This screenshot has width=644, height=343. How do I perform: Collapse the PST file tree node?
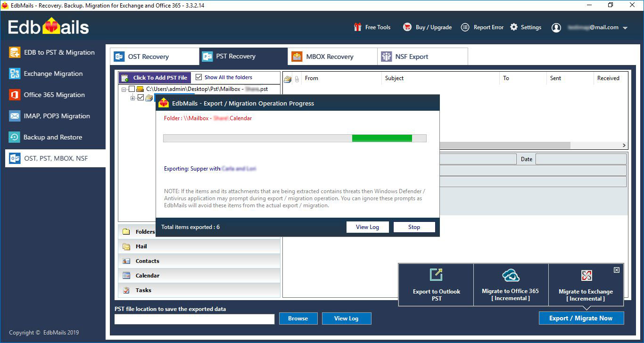(x=124, y=89)
